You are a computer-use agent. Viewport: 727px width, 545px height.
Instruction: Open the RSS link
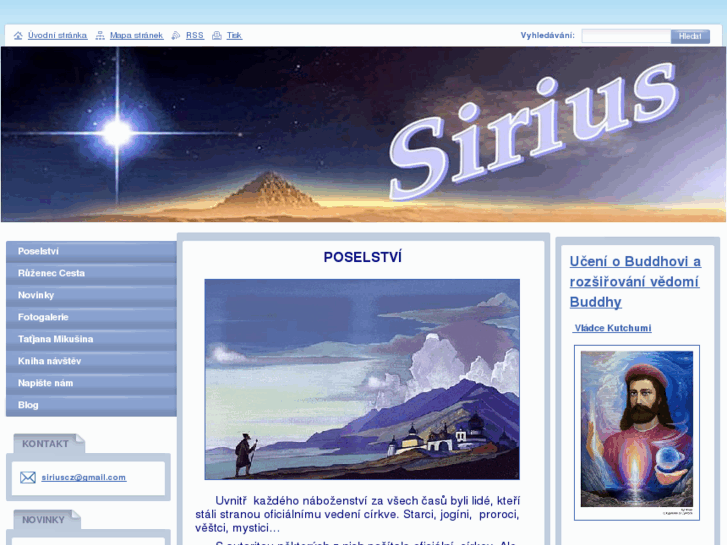click(x=195, y=36)
